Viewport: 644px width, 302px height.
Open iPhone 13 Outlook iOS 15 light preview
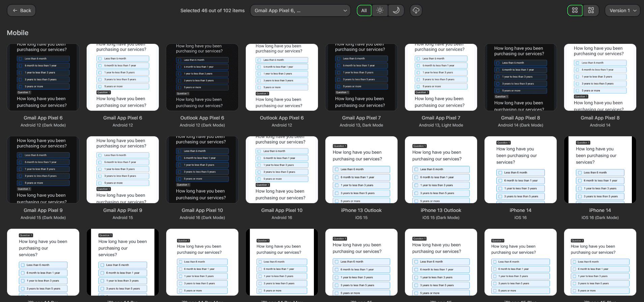[361, 170]
